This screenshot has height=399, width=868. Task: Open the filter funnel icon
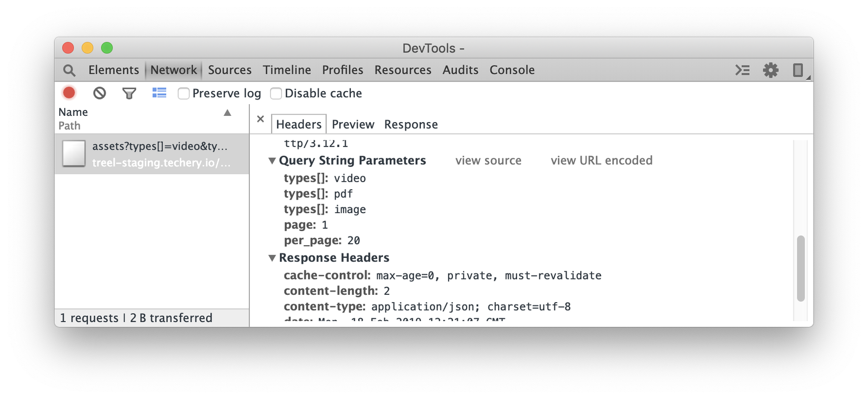129,93
